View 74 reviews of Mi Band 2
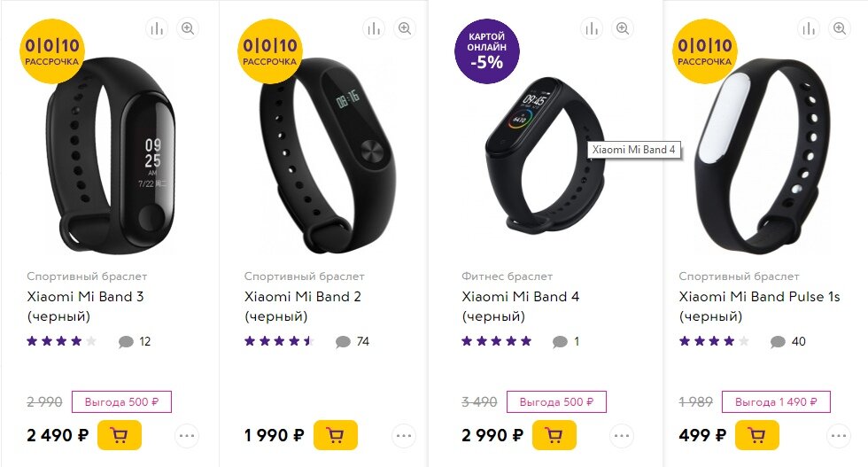The image size is (868, 467). pyautogui.click(x=353, y=342)
